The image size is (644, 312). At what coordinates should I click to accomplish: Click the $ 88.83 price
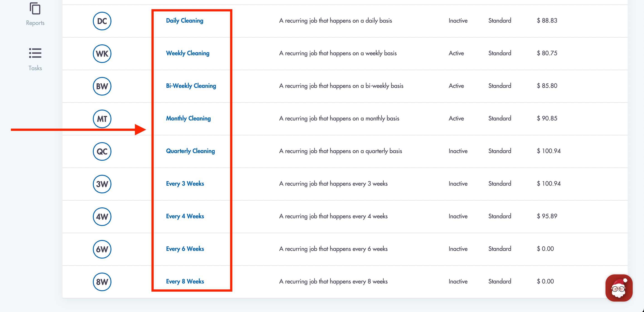click(x=547, y=21)
